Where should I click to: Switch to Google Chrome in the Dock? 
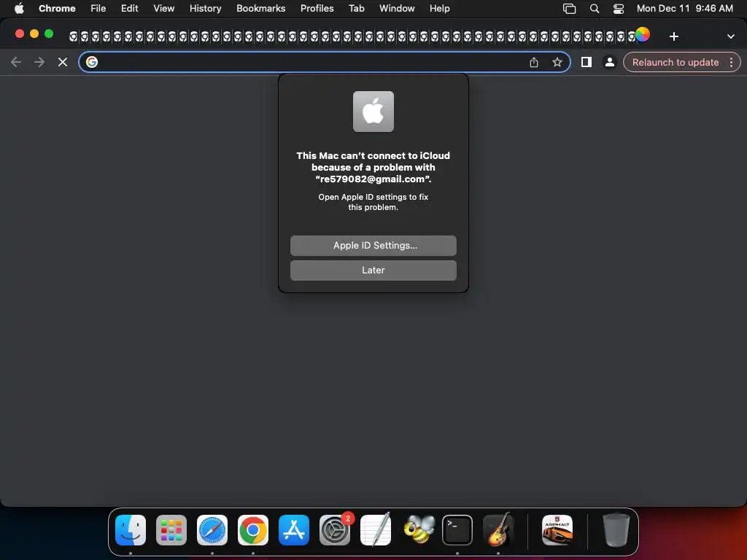pos(253,530)
